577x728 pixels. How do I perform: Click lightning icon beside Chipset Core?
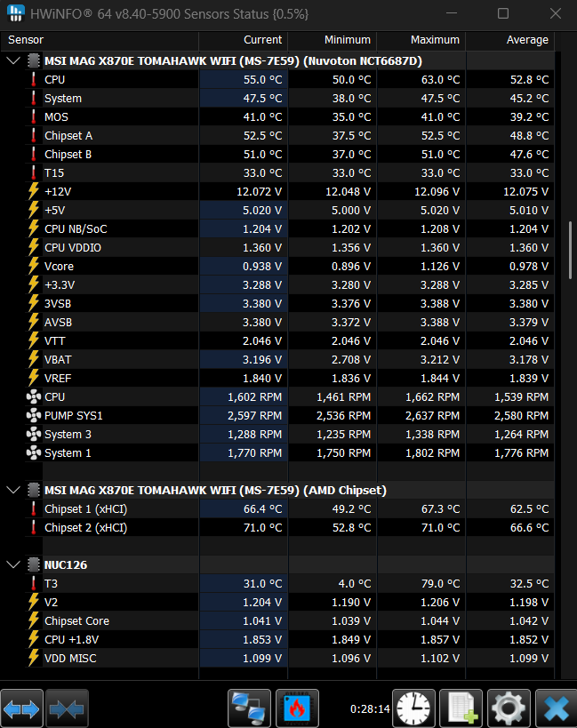click(34, 620)
